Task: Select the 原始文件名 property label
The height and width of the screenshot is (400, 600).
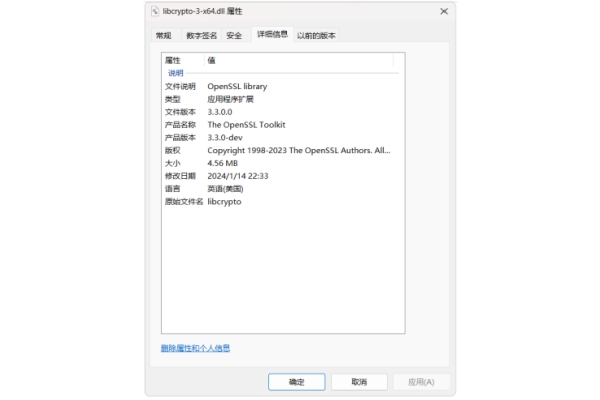Action: click(184, 202)
